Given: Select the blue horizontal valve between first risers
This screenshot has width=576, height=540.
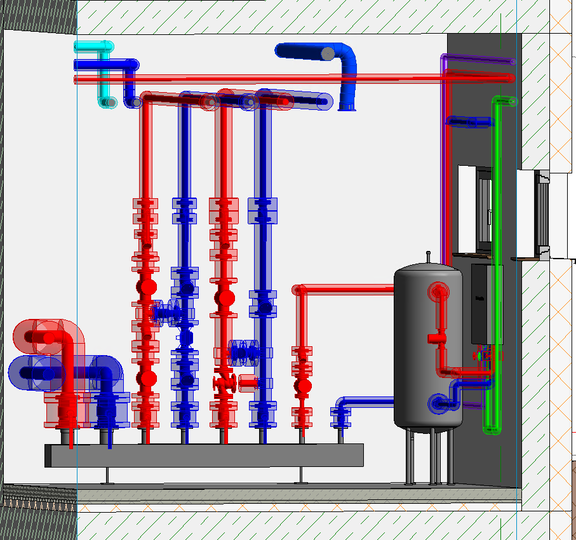Looking at the screenshot, I should click(x=167, y=313).
